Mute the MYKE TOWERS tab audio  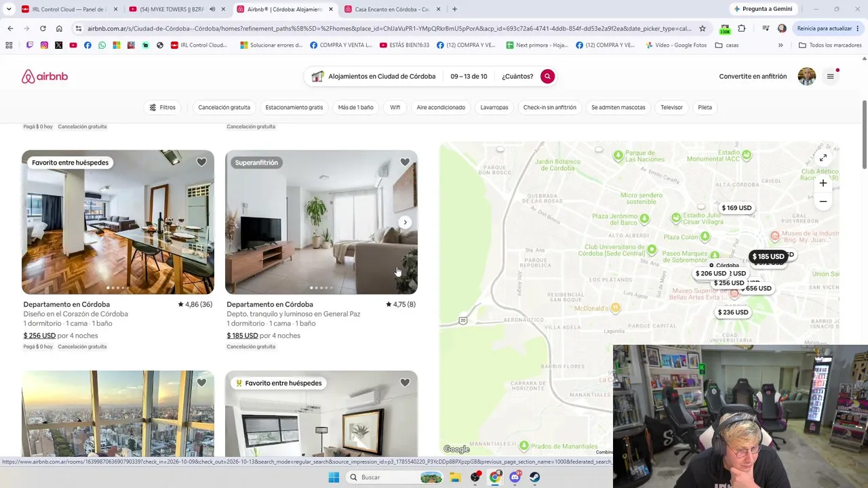click(x=212, y=9)
